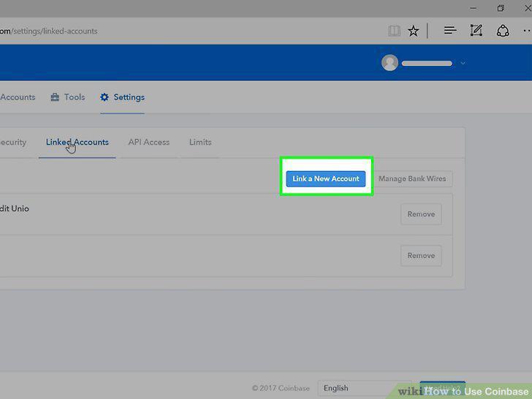This screenshot has width=532, height=399.
Task: Switch to the Limits tab
Action: [200, 142]
